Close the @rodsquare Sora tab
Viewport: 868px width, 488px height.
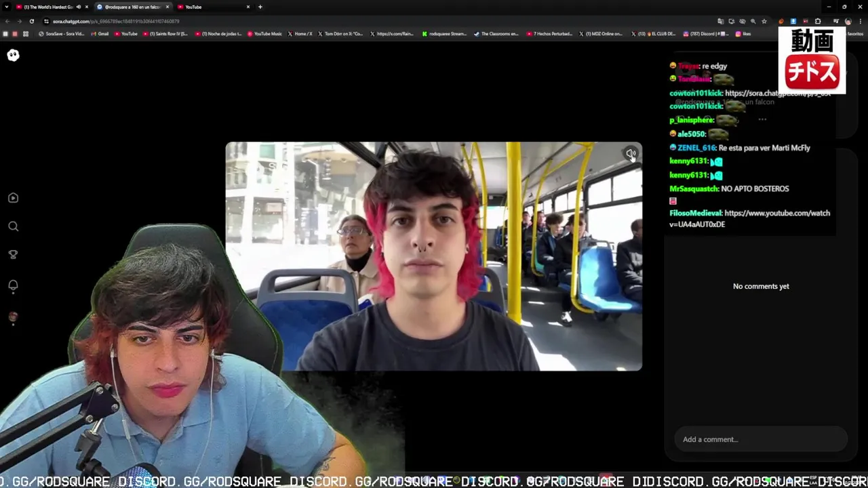pyautogui.click(x=167, y=7)
